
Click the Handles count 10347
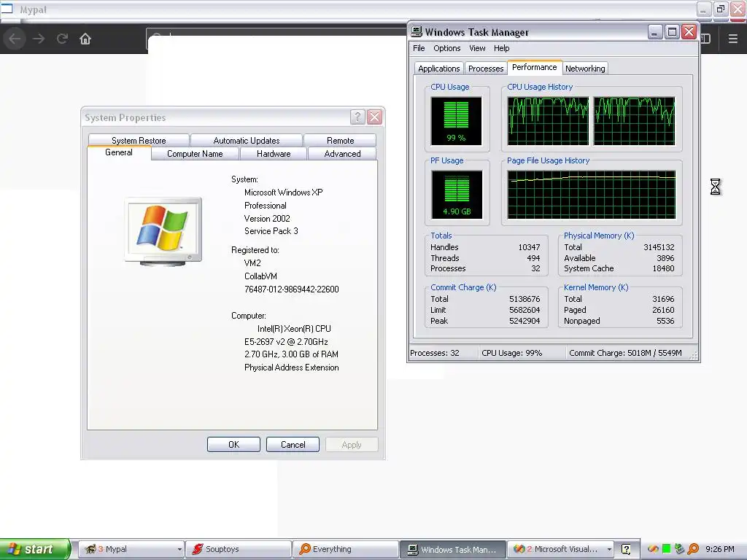529,247
